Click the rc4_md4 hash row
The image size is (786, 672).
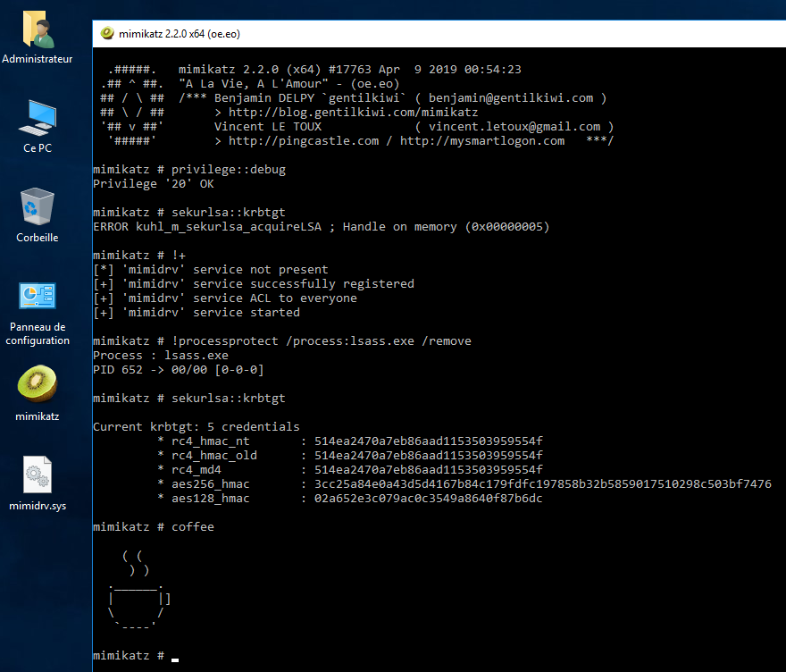tap(350, 470)
